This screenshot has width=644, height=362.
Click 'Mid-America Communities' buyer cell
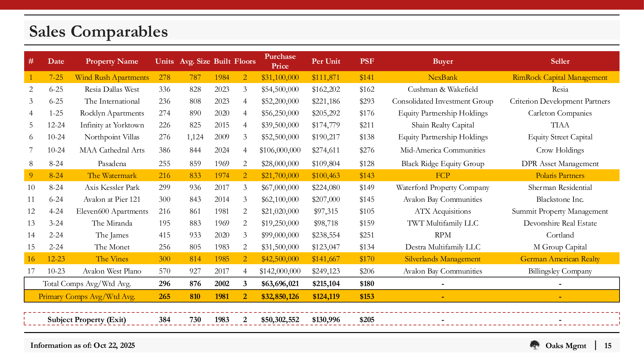coord(443,150)
